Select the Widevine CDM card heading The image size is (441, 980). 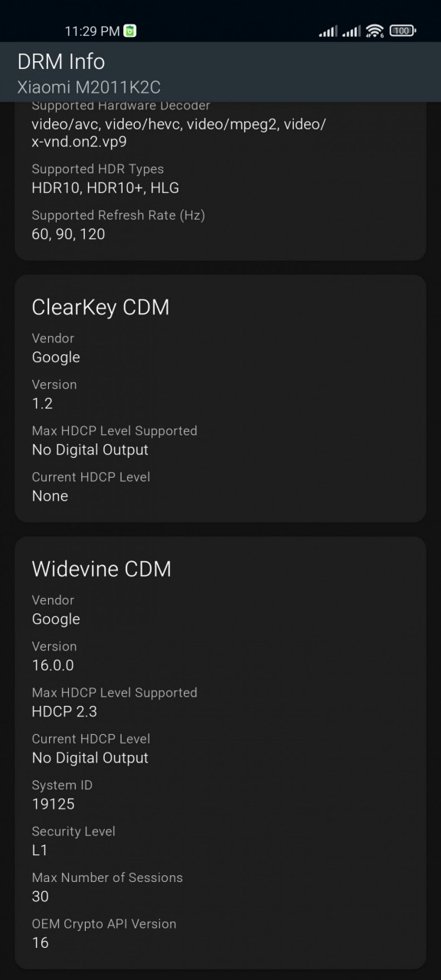tap(101, 569)
